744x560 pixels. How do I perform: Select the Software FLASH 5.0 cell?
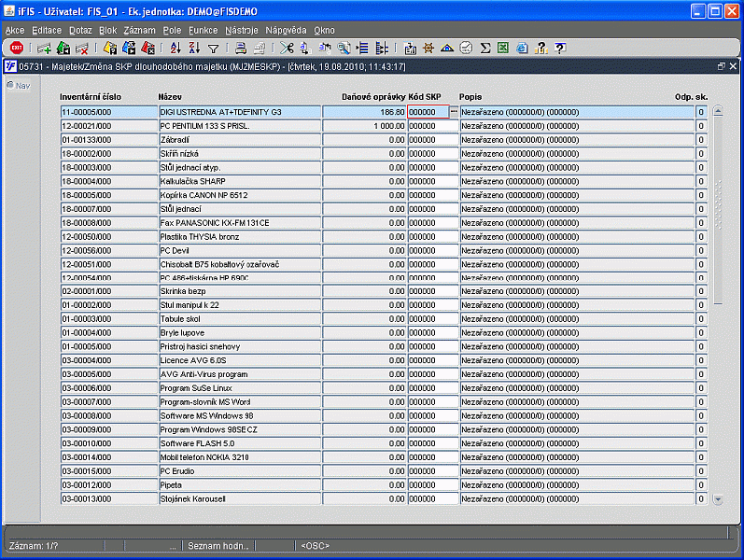[x=240, y=443]
